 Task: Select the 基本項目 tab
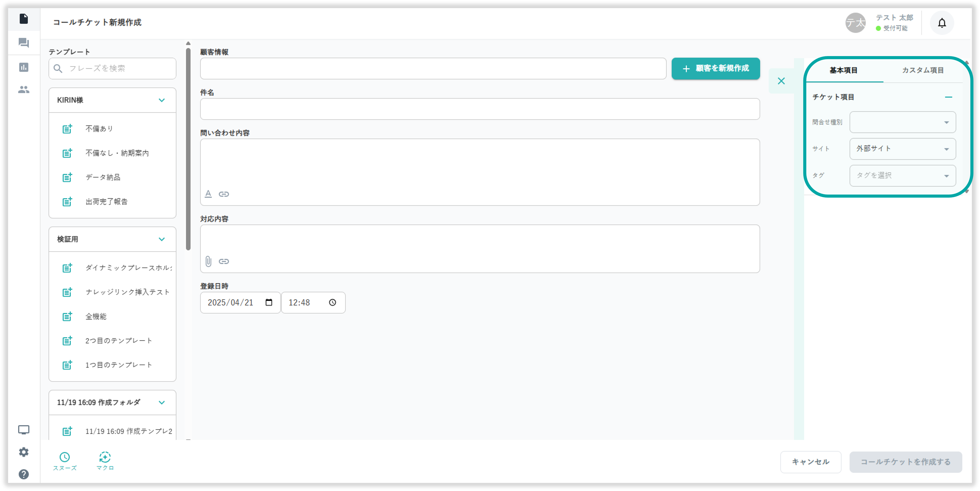coord(843,70)
